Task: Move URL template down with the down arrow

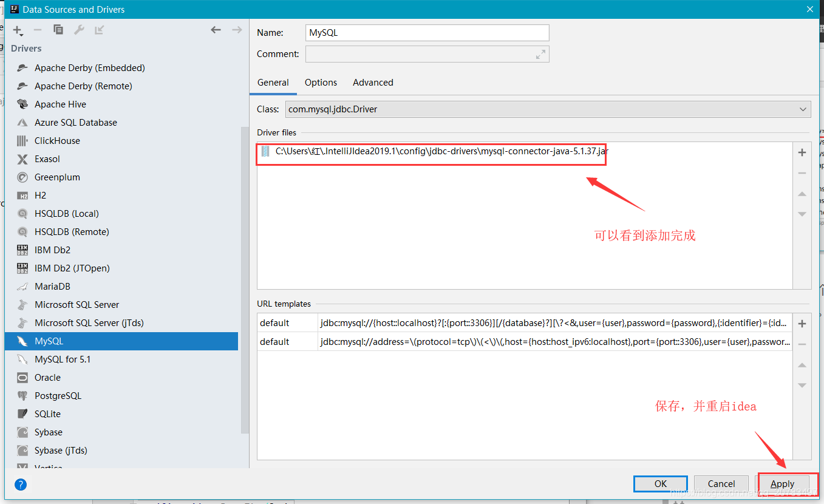Action: coord(802,385)
